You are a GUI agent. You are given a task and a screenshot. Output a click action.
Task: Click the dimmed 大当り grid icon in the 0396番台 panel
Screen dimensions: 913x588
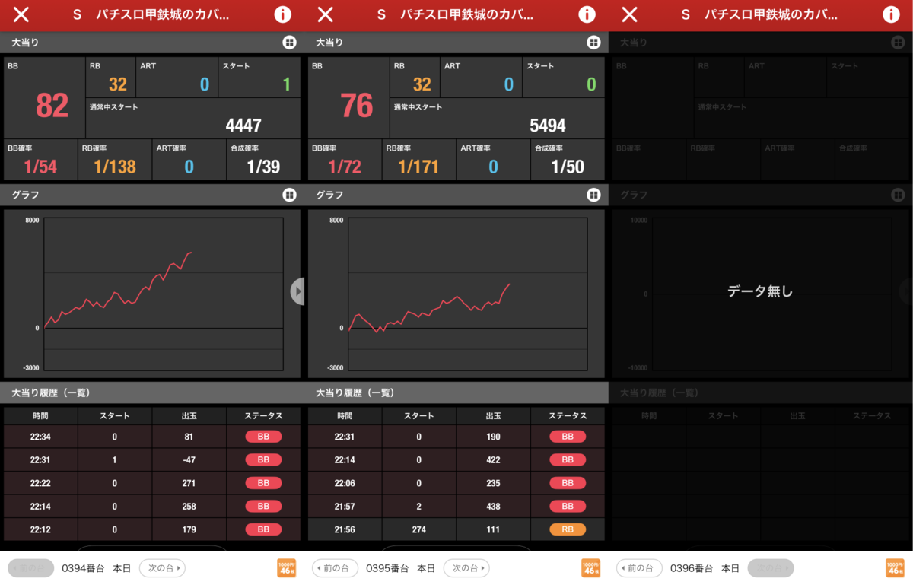(898, 43)
